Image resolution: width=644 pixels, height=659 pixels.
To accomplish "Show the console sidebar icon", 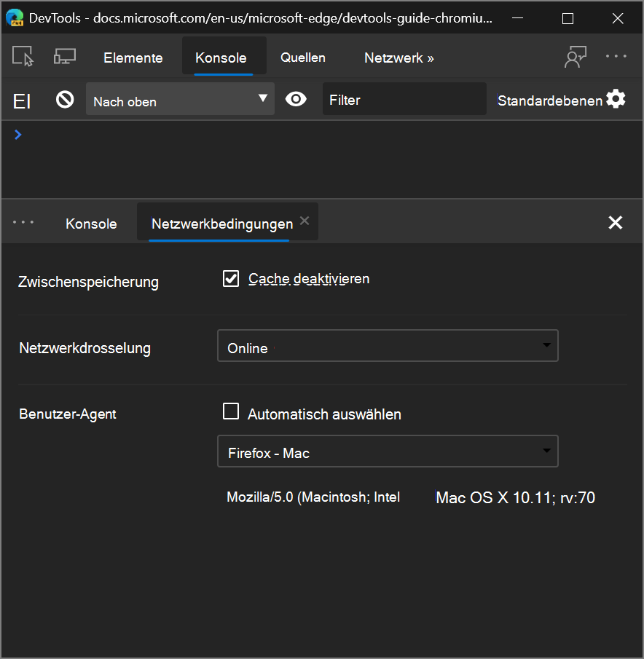I will (22, 100).
